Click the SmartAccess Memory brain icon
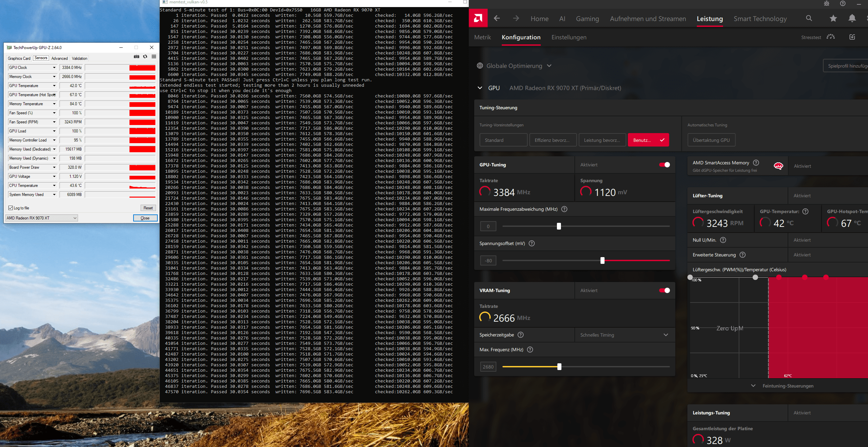This screenshot has height=447, width=868. coord(778,166)
